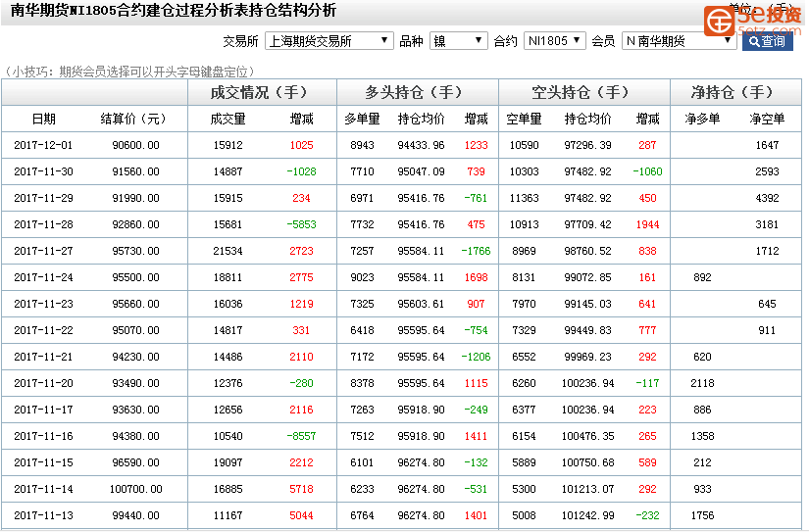
Task: Select the date cell 2017-11-14
Action: point(43,489)
